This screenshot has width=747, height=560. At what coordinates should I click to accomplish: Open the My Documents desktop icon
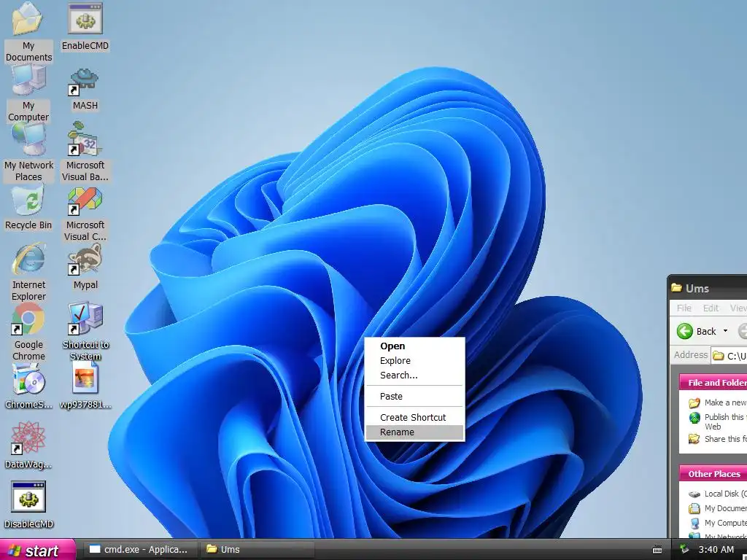coord(28,31)
